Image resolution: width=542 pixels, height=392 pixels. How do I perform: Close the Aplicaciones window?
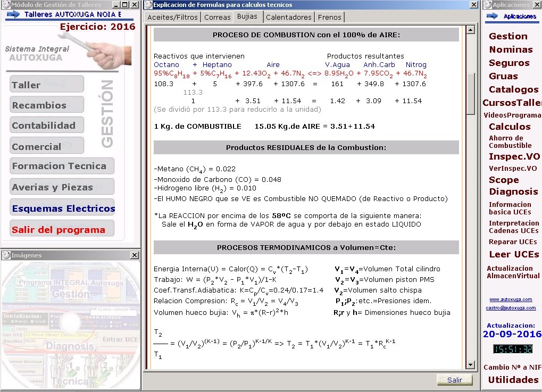click(x=537, y=4)
